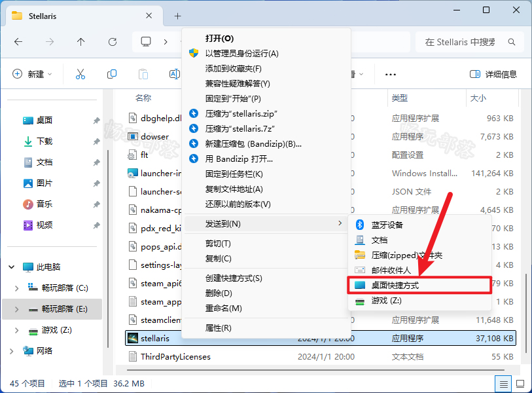
Task: Sort by the 类型 Type column header
Action: tap(399, 98)
